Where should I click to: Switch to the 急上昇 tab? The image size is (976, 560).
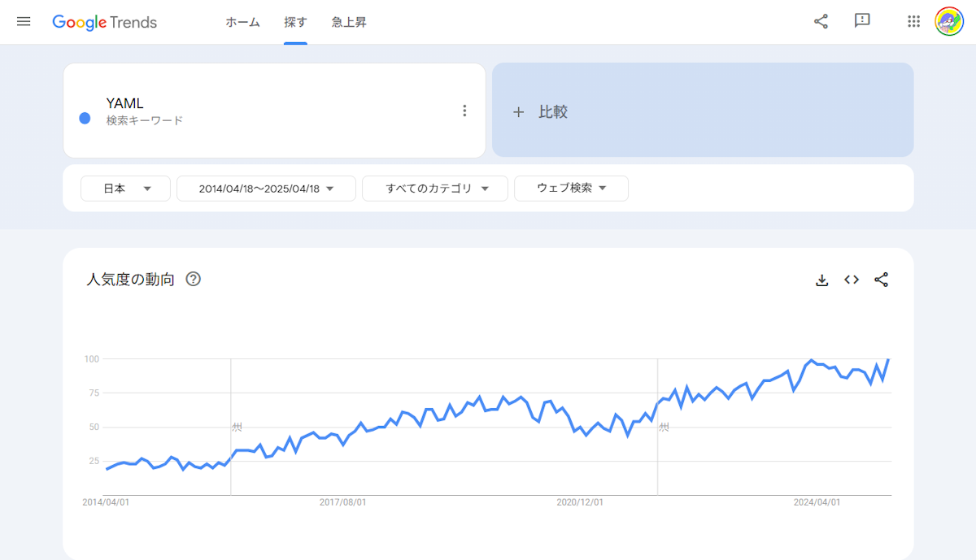[349, 22]
